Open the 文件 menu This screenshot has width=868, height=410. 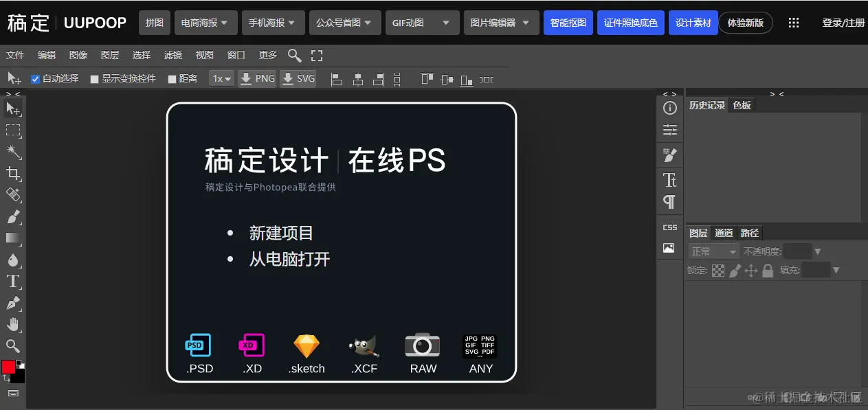(x=15, y=55)
